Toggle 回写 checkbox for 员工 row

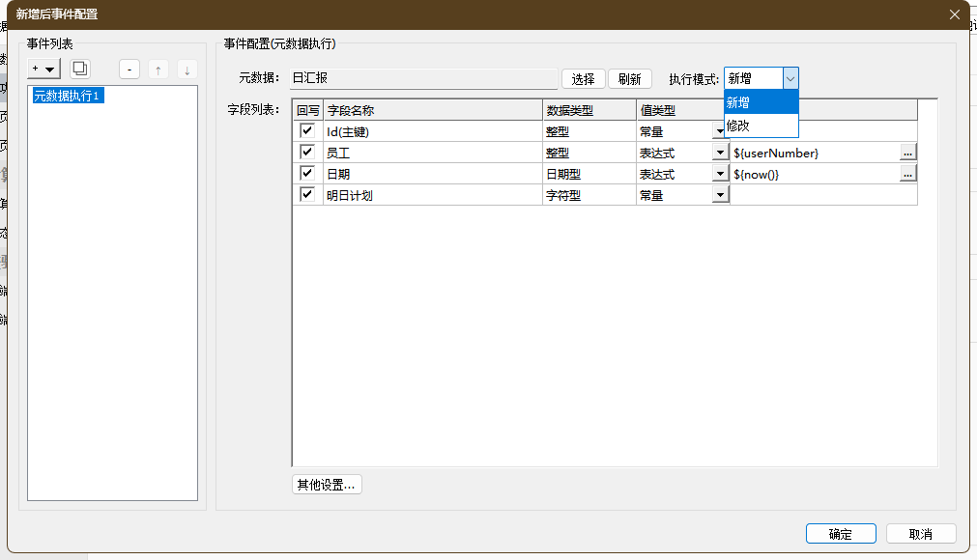(x=307, y=153)
